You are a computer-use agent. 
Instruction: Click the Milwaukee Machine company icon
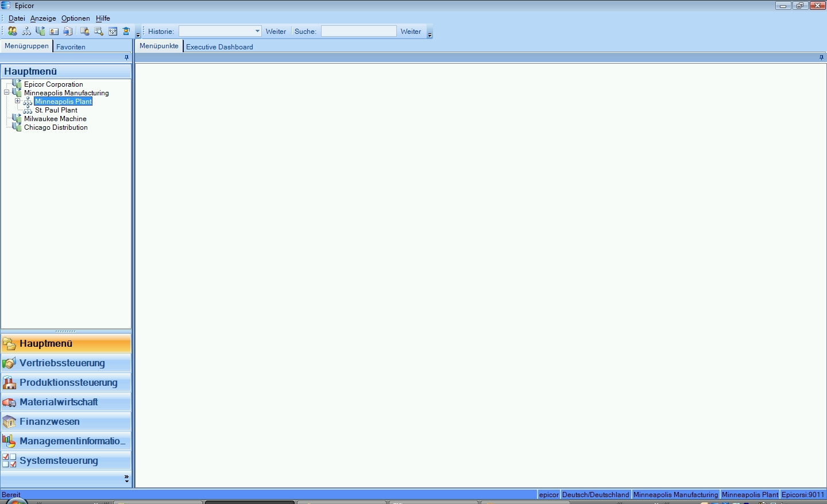pos(17,118)
